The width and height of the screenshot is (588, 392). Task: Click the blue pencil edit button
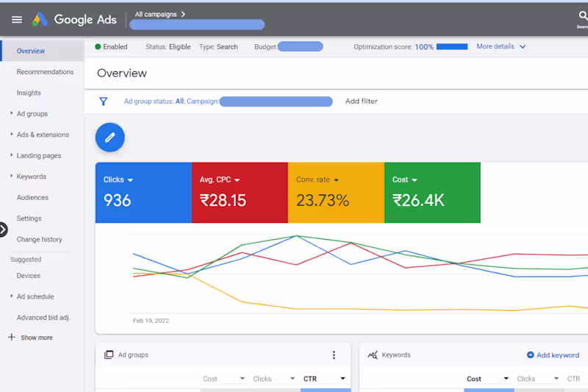click(110, 138)
